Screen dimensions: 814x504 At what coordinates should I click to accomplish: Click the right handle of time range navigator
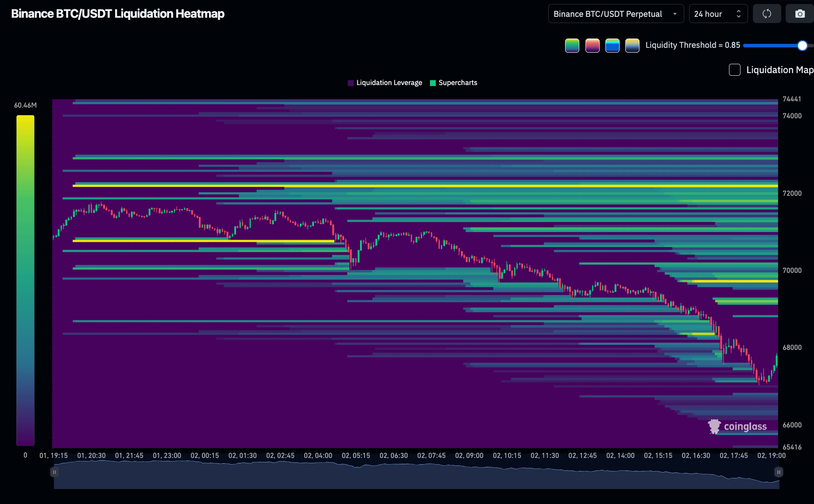point(779,472)
